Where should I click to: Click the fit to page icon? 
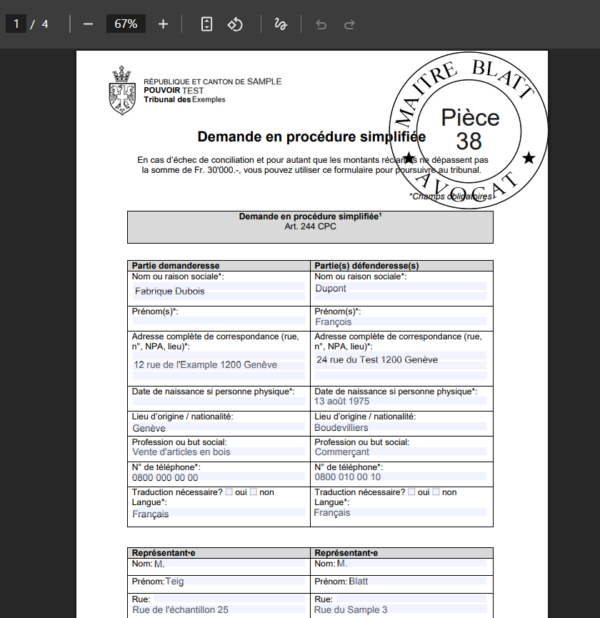207,24
